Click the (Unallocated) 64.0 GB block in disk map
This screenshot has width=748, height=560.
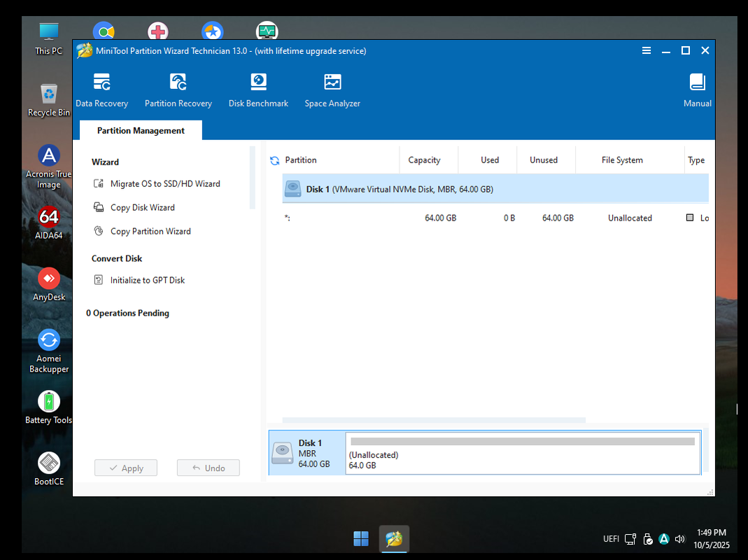point(523,453)
